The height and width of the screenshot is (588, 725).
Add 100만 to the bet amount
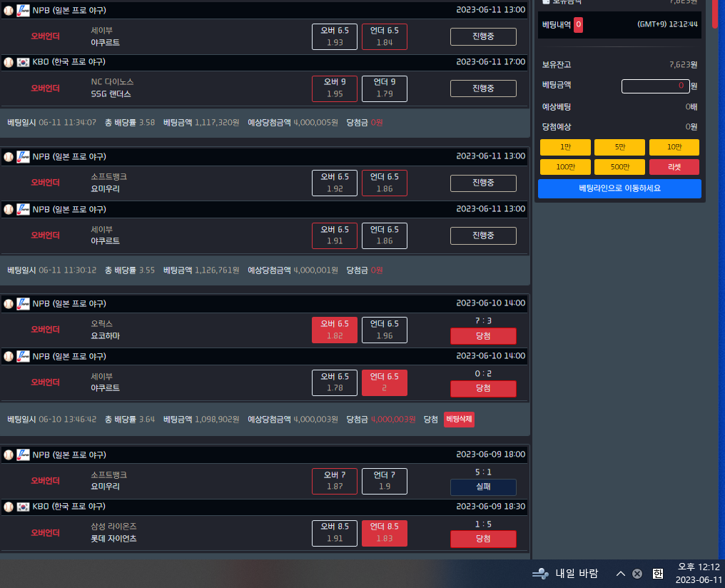(x=565, y=167)
